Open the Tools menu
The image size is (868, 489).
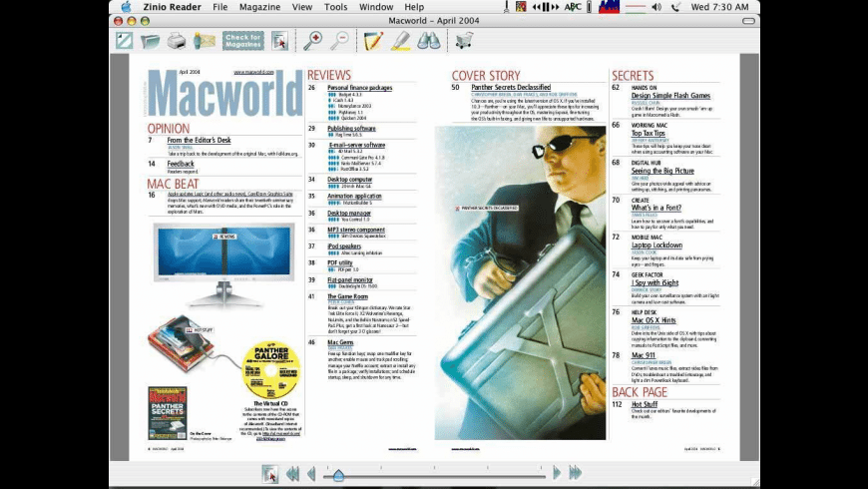point(335,7)
